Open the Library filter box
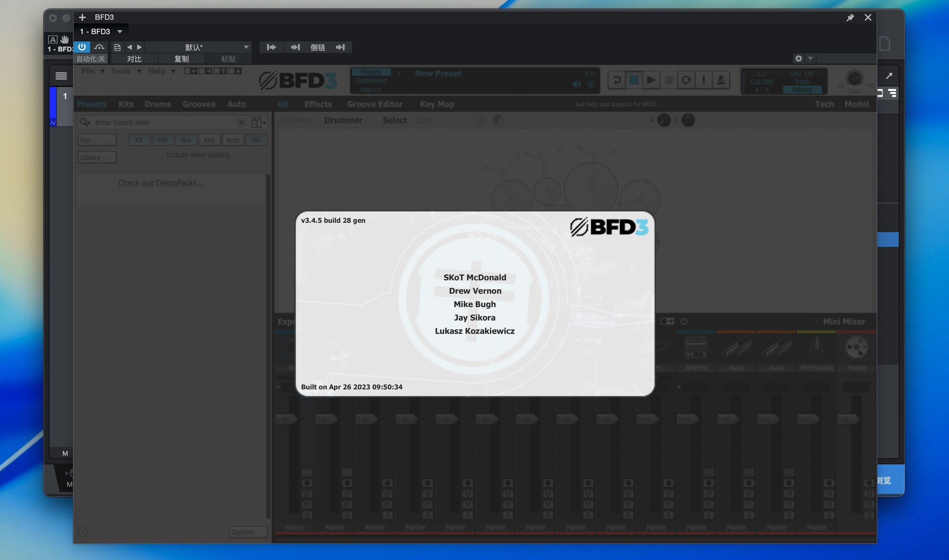Viewport: 949px width, 560px height. pos(97,158)
